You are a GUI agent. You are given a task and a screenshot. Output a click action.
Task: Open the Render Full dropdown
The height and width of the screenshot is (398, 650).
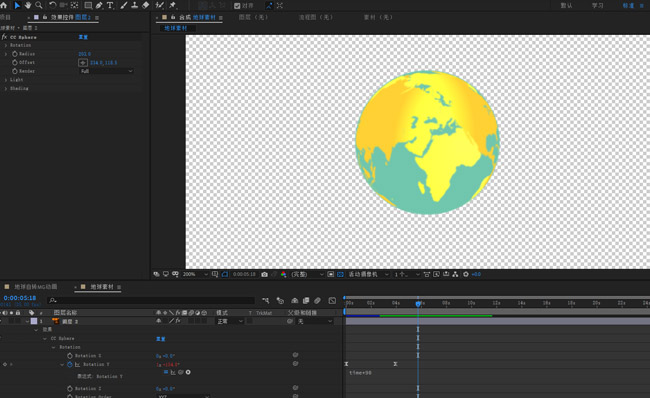pos(106,71)
